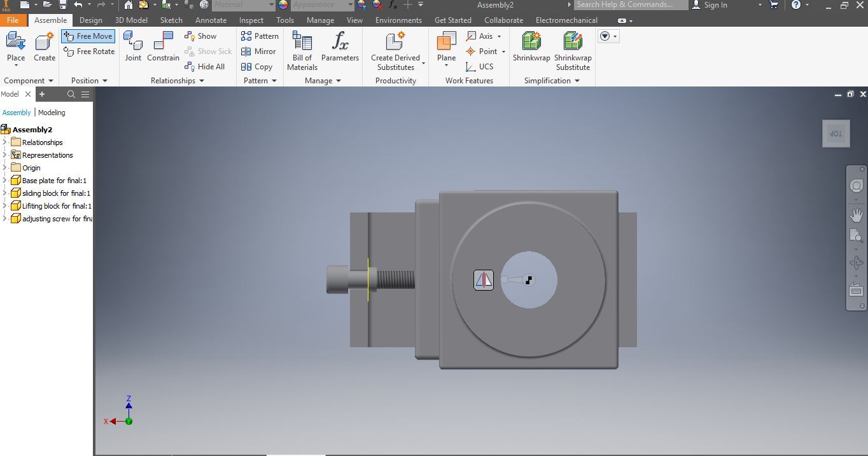This screenshot has height=456, width=868.
Task: Add a new browser panel with plus
Action: 42,94
